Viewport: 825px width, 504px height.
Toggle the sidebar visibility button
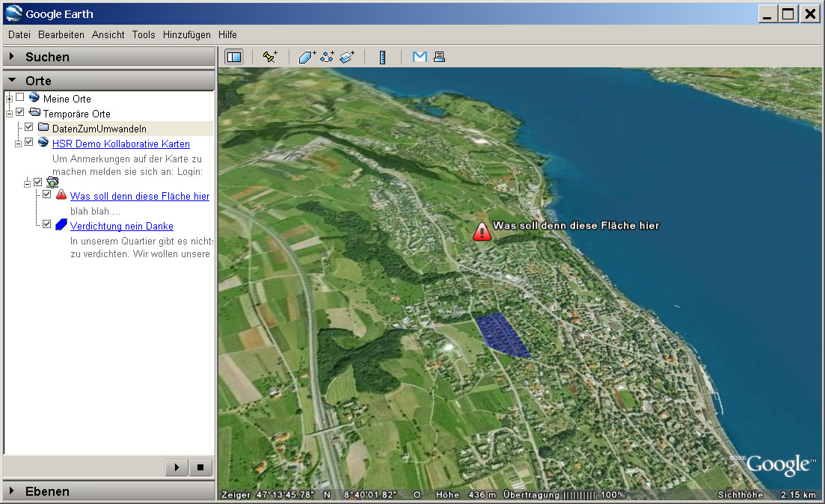234,57
